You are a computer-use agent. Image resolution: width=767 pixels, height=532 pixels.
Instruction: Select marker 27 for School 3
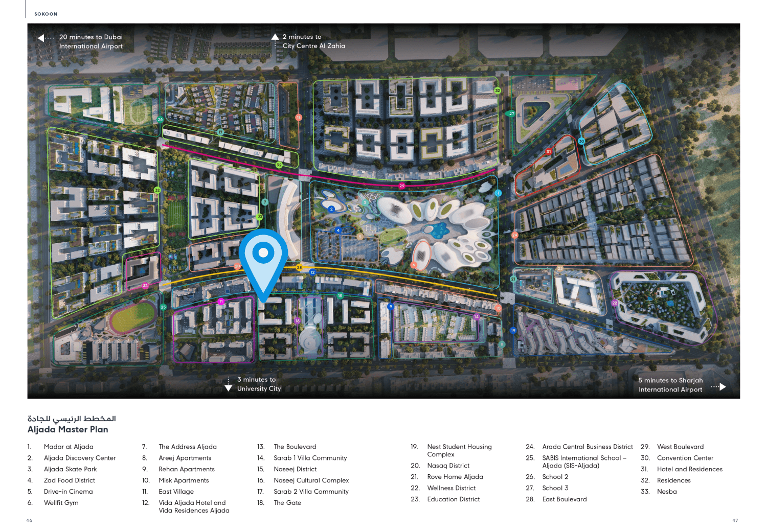click(x=511, y=113)
